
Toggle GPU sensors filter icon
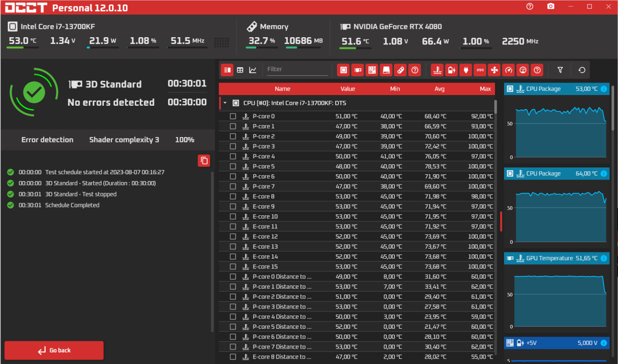[x=357, y=70]
